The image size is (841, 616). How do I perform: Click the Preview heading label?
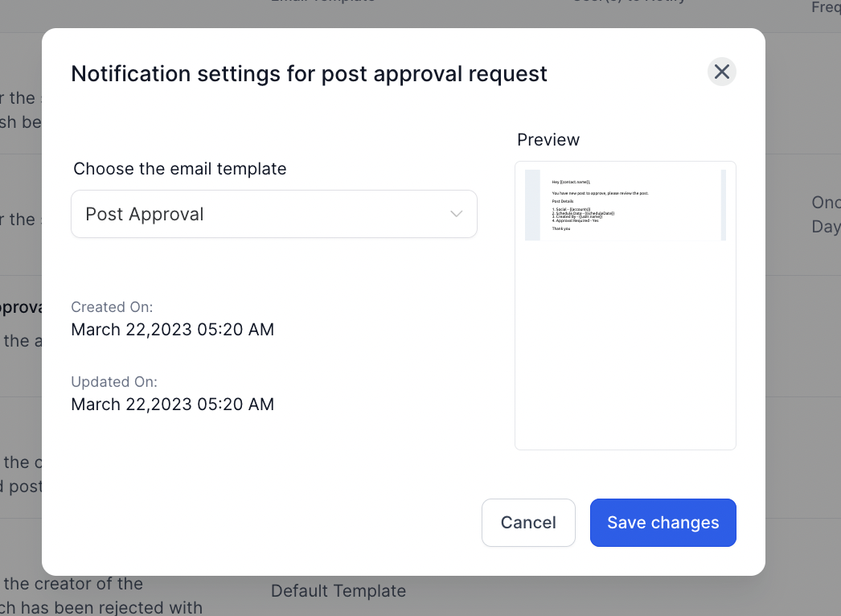[x=548, y=140]
